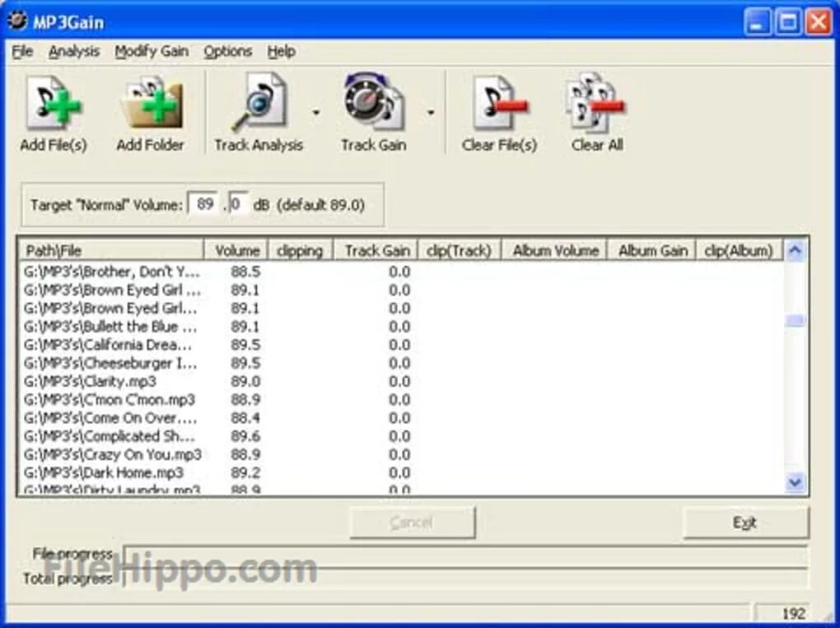The image size is (840, 628).
Task: Click the Clear All toolbar icon
Action: pos(595,103)
